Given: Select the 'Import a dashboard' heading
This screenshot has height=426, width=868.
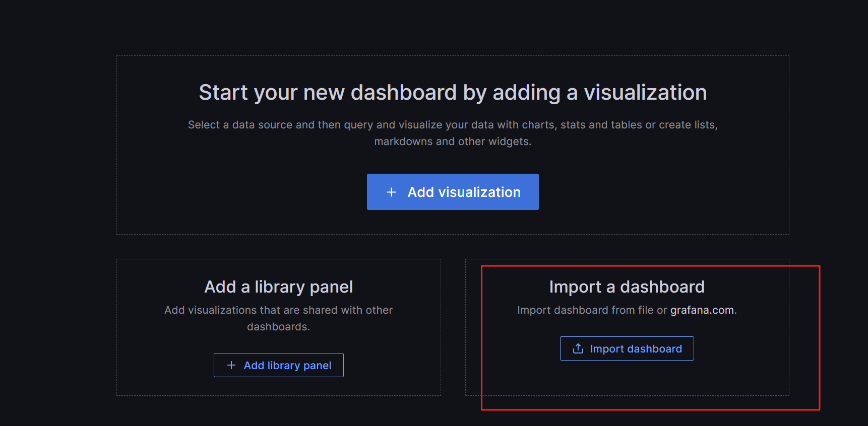Looking at the screenshot, I should [627, 287].
